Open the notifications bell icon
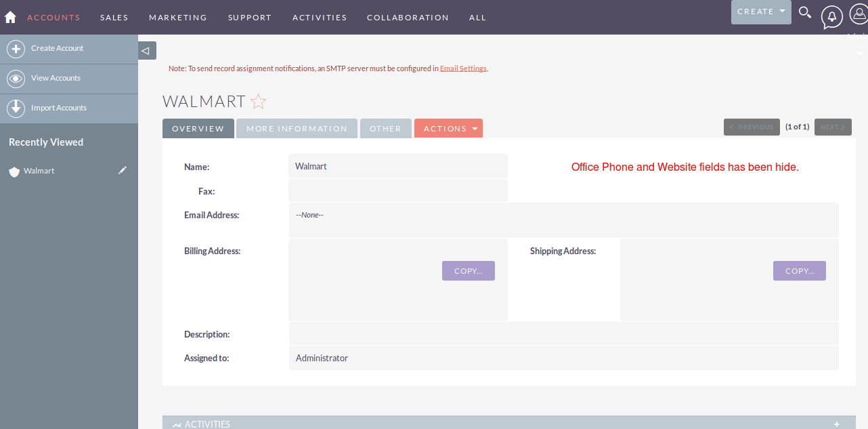The width and height of the screenshot is (868, 429). click(x=831, y=16)
